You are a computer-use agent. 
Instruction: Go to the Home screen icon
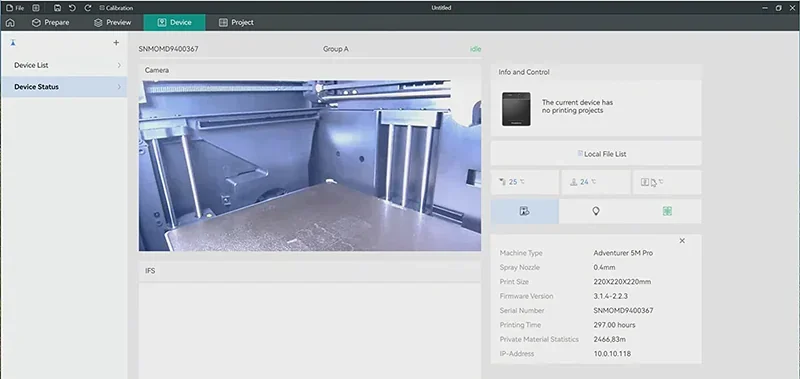(10, 22)
